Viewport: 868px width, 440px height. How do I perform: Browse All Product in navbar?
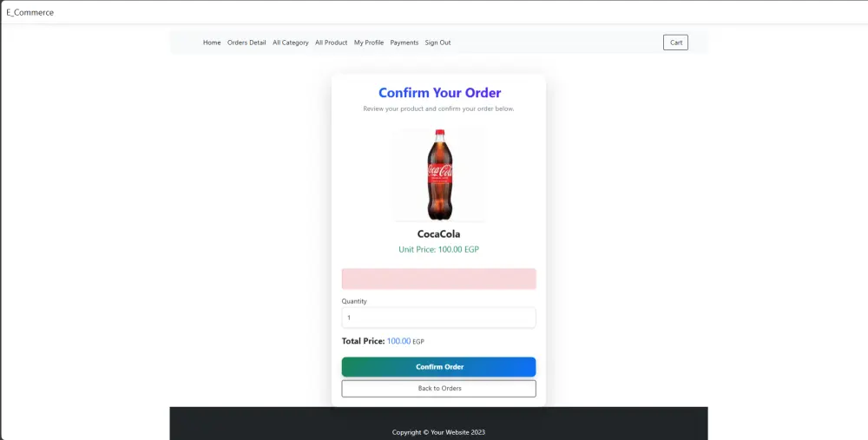coord(331,43)
